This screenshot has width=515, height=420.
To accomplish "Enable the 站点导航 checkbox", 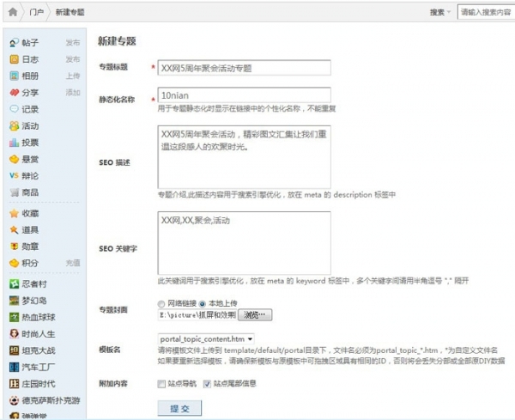I will [161, 383].
